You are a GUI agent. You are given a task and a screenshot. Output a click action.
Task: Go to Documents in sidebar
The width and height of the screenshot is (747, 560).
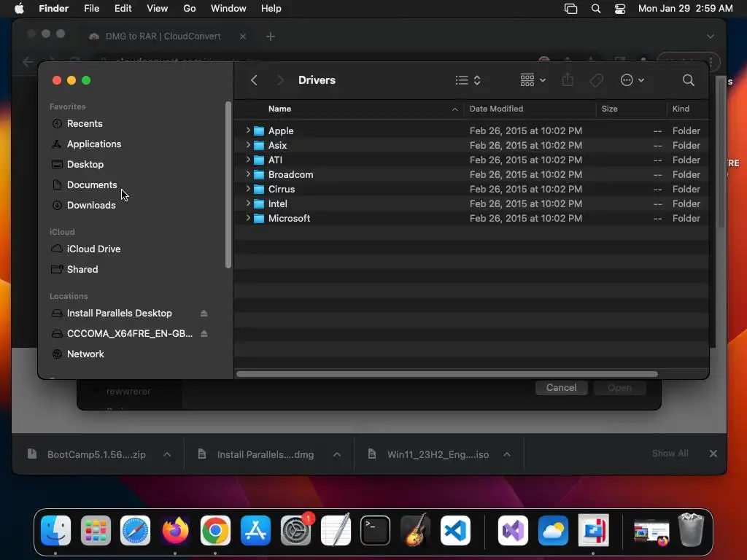point(92,184)
